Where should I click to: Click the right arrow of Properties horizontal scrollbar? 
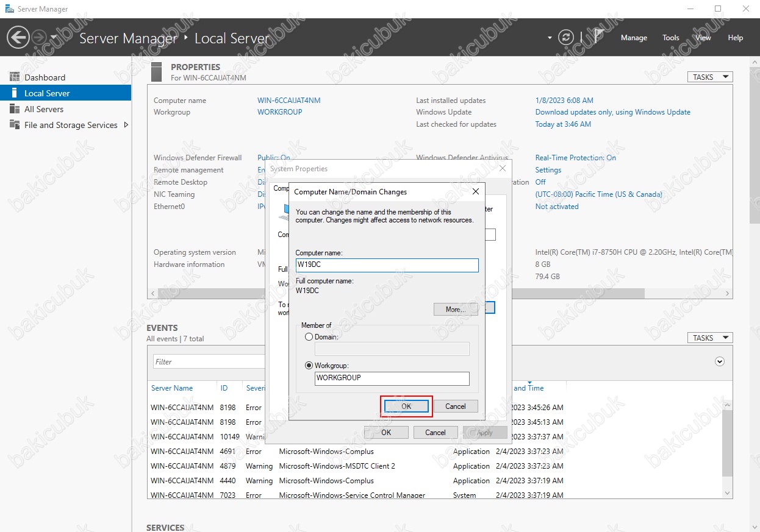coord(728,294)
